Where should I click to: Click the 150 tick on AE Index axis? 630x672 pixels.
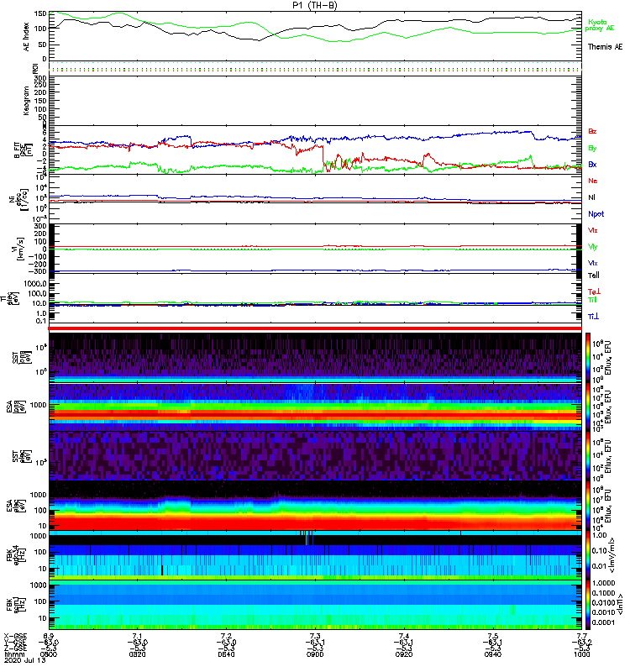point(39,13)
